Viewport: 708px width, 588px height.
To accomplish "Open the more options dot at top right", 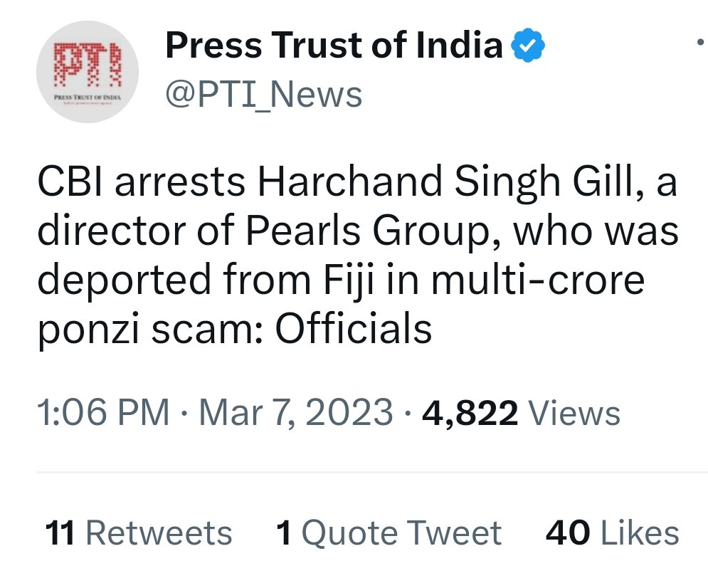I will [x=700, y=44].
